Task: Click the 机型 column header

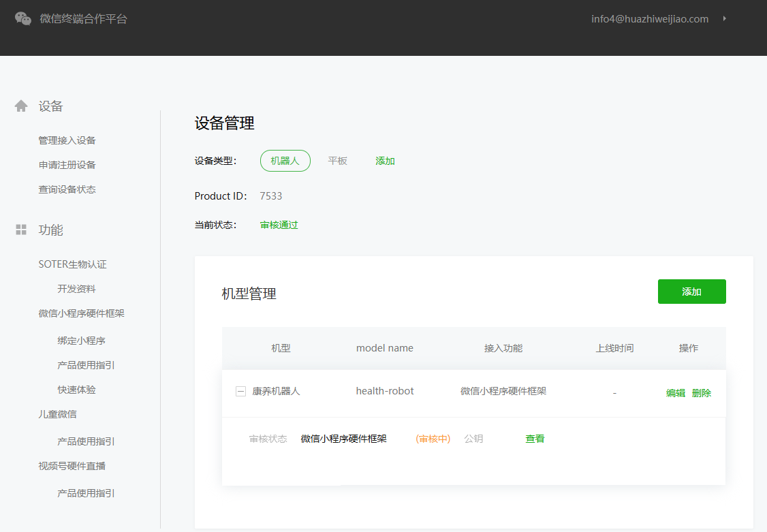Action: click(281, 348)
